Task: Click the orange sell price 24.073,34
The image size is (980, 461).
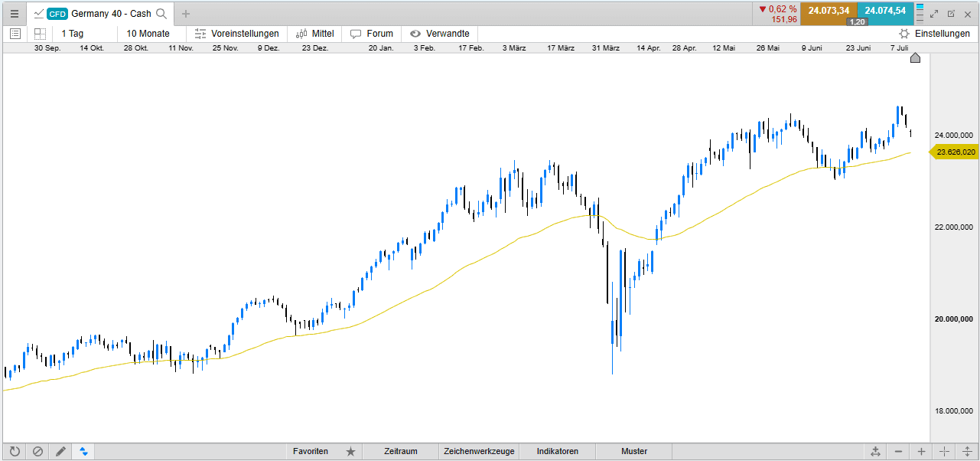Action: point(829,11)
